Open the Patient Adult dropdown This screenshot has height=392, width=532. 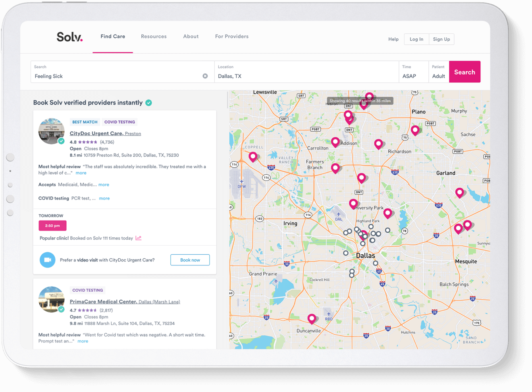tap(438, 72)
